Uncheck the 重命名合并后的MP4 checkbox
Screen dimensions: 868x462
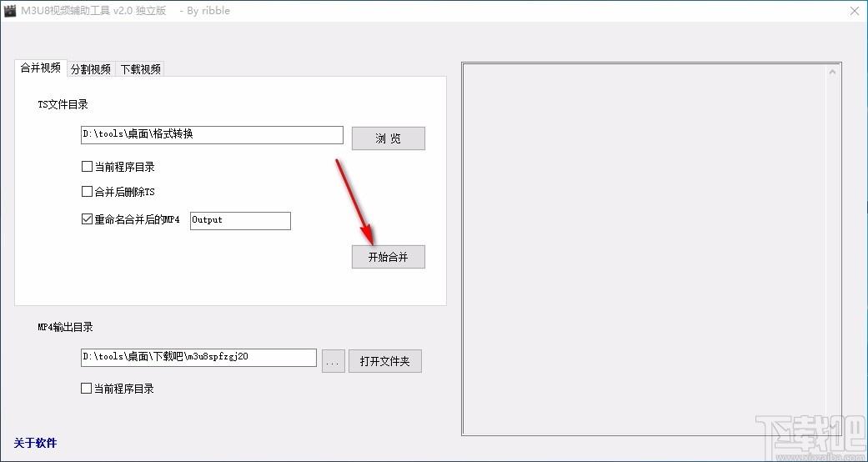[x=87, y=219]
